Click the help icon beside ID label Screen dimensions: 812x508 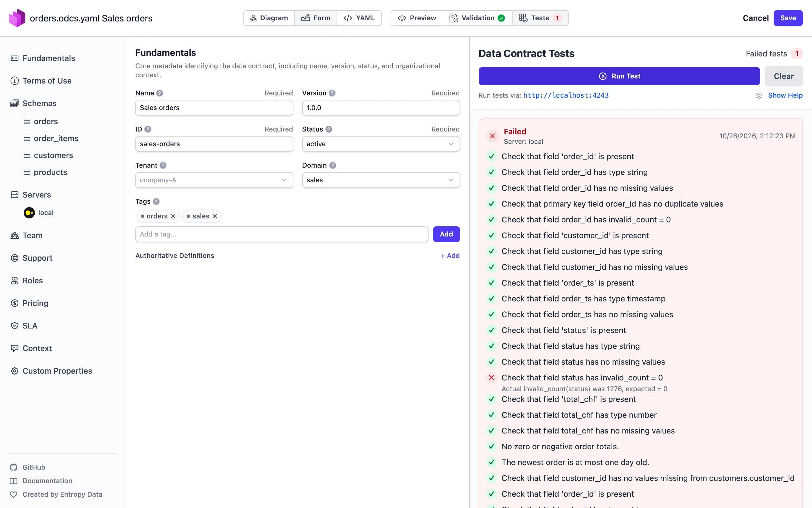(x=148, y=129)
